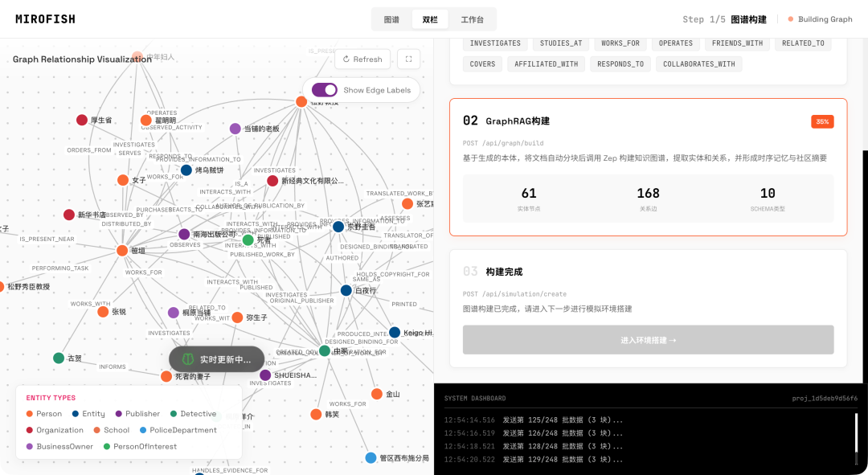Select the 古贺 graph node
Screen dimensions: 868x475
[59, 358]
